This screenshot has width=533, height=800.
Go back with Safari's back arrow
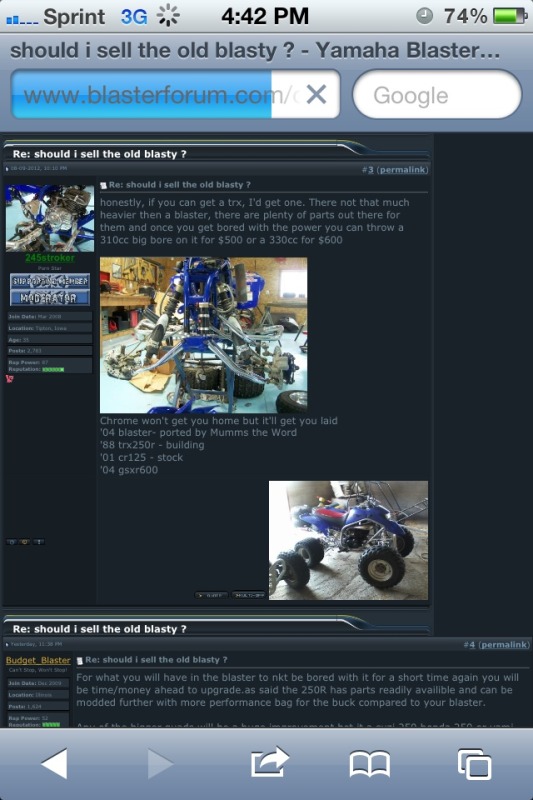pyautogui.click(x=55, y=763)
